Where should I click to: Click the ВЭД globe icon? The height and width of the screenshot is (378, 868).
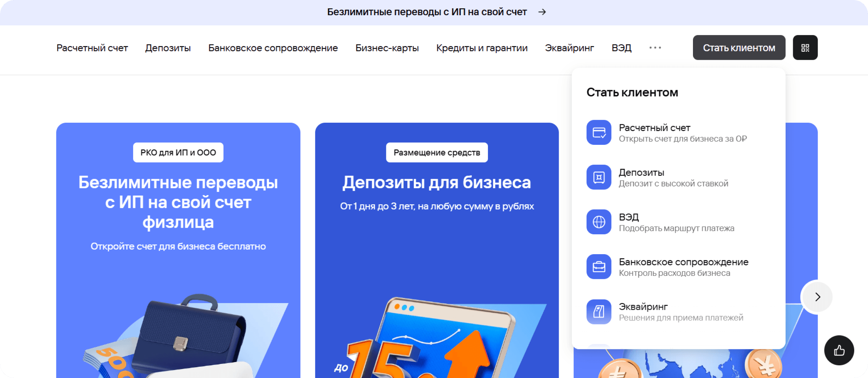pos(599,222)
